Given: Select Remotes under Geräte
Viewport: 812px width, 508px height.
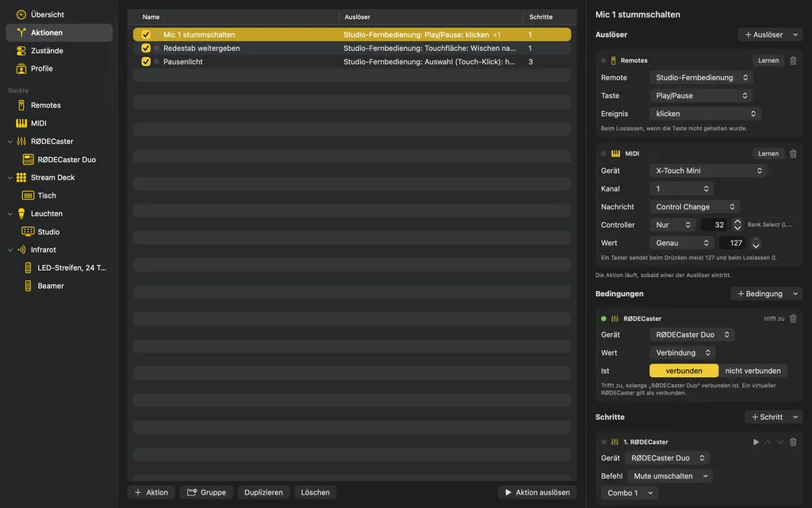Looking at the screenshot, I should (x=59, y=106).
